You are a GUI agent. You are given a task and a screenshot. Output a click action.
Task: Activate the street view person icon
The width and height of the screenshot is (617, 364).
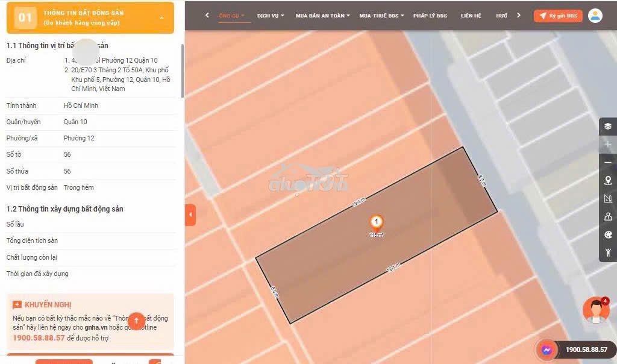coord(608,253)
